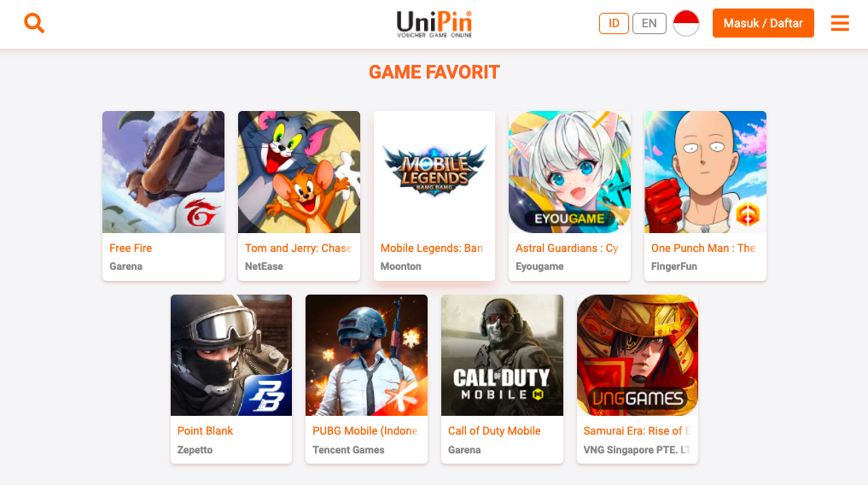Screen dimensions: 868x485
Task: Click the Masuk / Daftar button
Action: coord(763,23)
